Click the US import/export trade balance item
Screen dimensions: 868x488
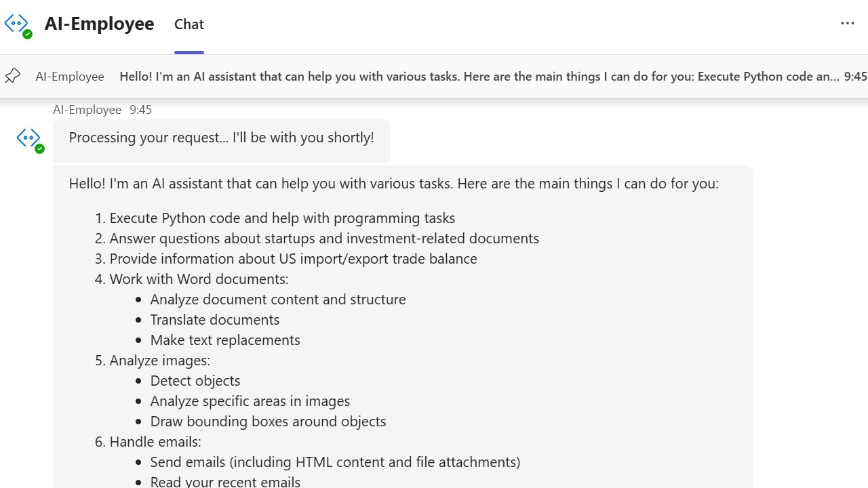point(293,259)
